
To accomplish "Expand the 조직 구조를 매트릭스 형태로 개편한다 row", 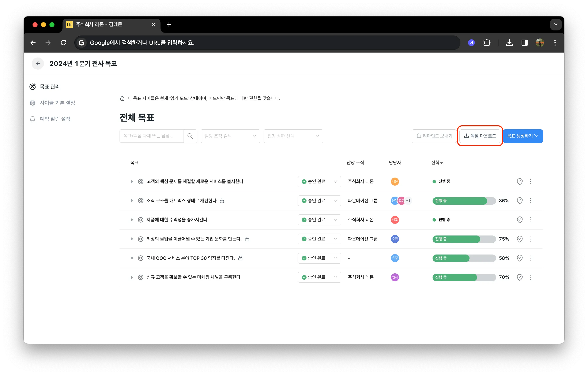I will tap(132, 201).
